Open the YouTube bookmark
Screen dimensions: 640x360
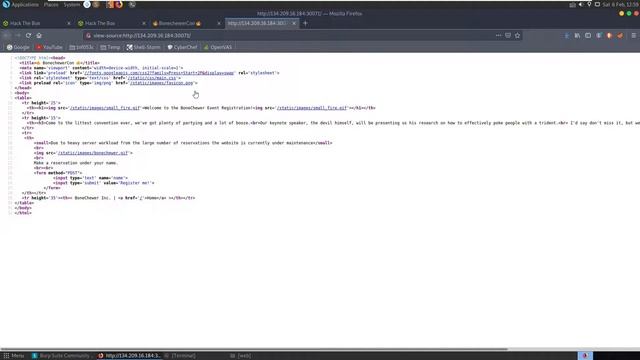point(49,47)
